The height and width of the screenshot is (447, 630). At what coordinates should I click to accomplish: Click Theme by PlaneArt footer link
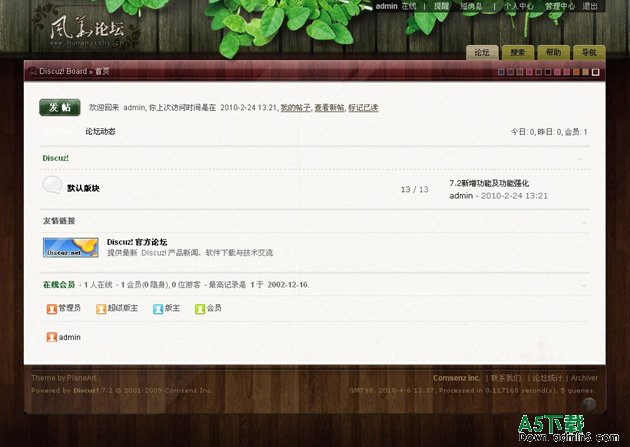click(64, 378)
